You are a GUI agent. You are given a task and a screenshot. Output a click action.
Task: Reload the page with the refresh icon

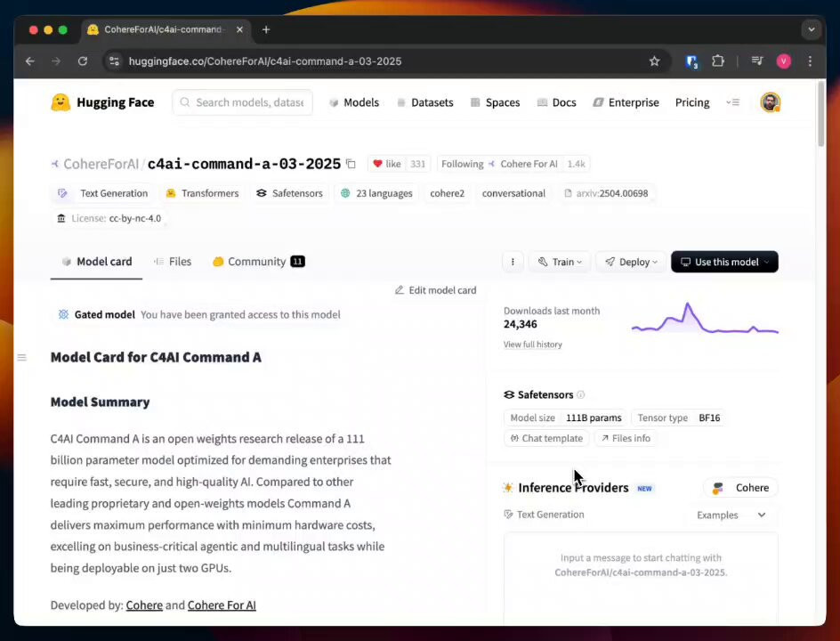point(83,61)
